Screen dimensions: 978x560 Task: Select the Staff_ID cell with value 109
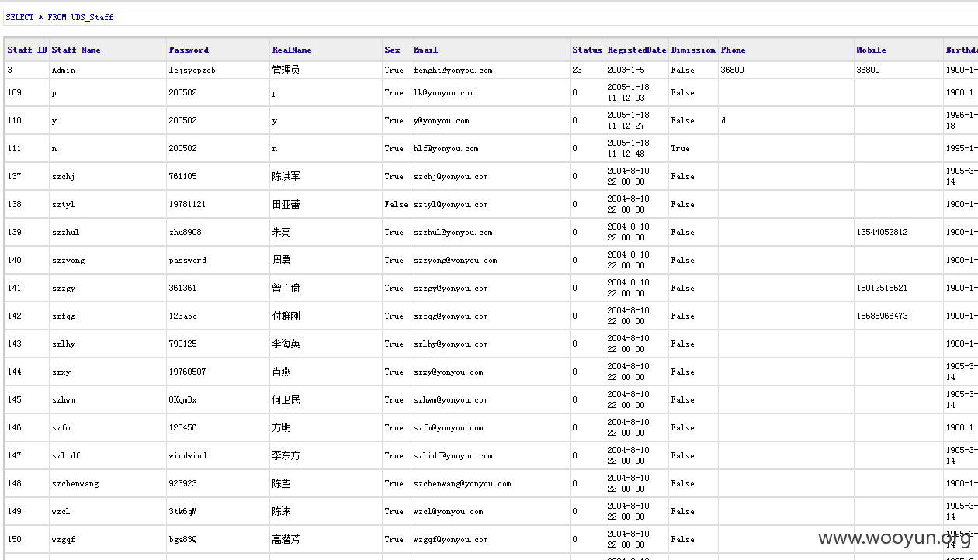click(27, 92)
